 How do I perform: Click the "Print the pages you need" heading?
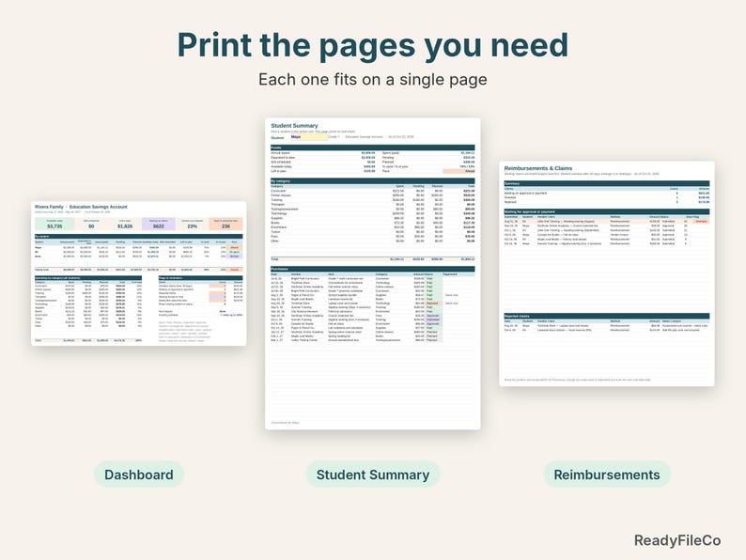point(372,45)
